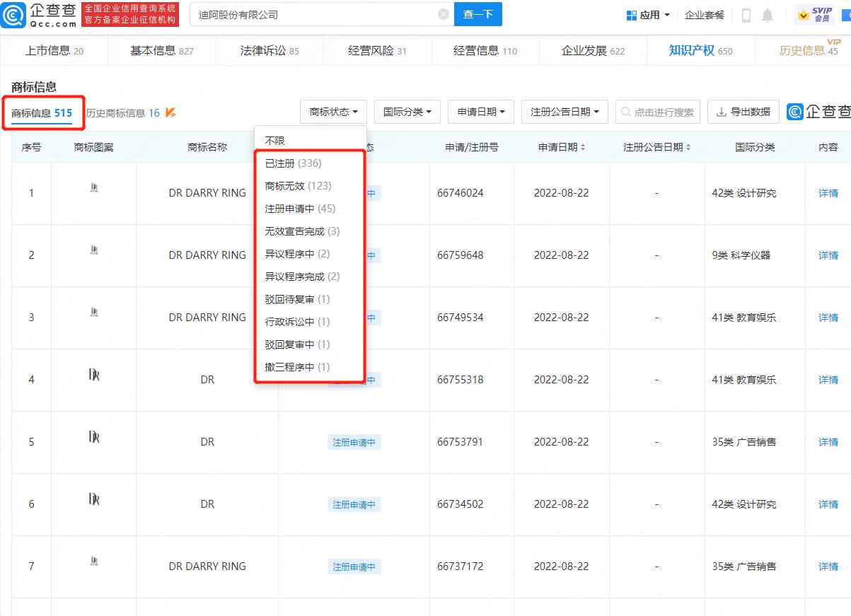Open 详情 for application 66759648
The height and width of the screenshot is (616, 851).
(828, 255)
